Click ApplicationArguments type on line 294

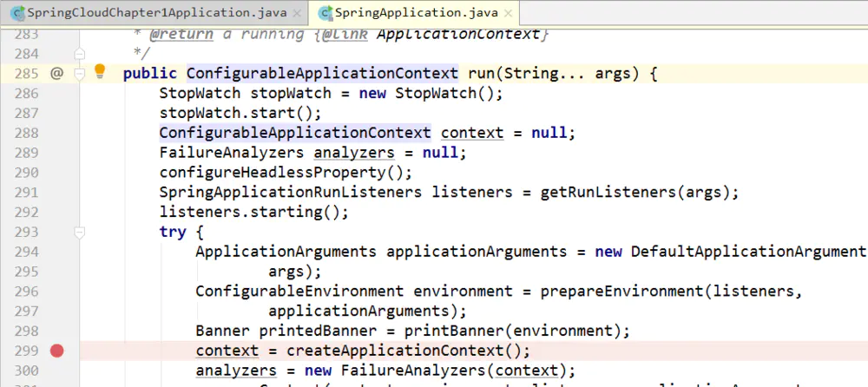tap(286, 252)
